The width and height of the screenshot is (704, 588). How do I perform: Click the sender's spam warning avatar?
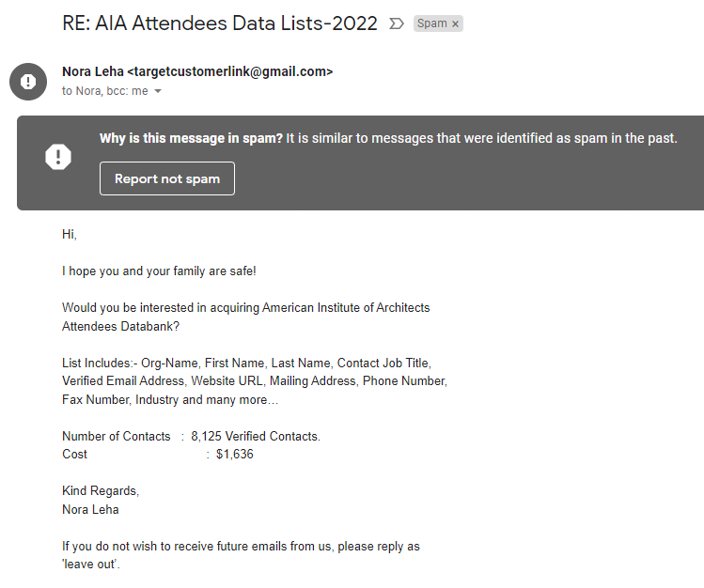click(28, 82)
